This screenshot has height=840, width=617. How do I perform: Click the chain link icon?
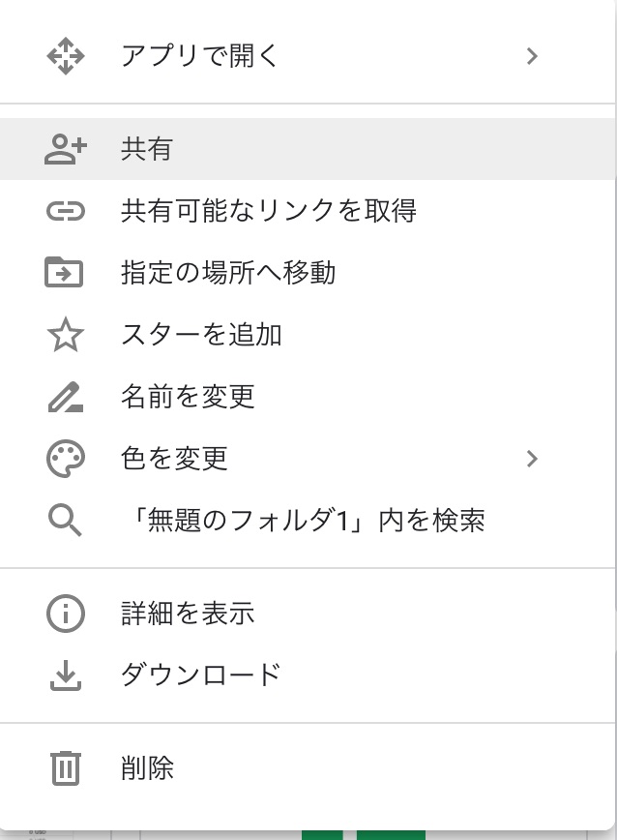65,211
